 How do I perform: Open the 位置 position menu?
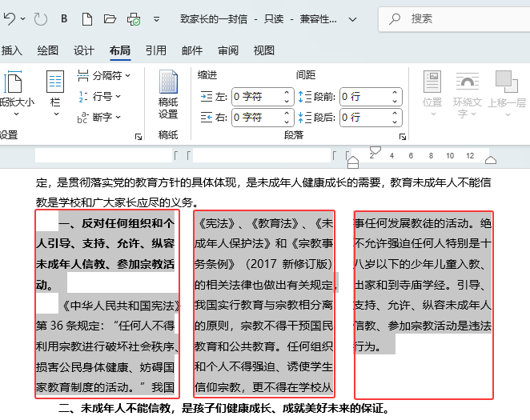[x=432, y=94]
